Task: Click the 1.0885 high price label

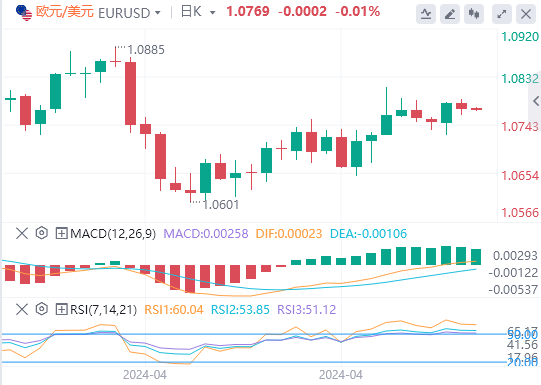Action: click(146, 50)
